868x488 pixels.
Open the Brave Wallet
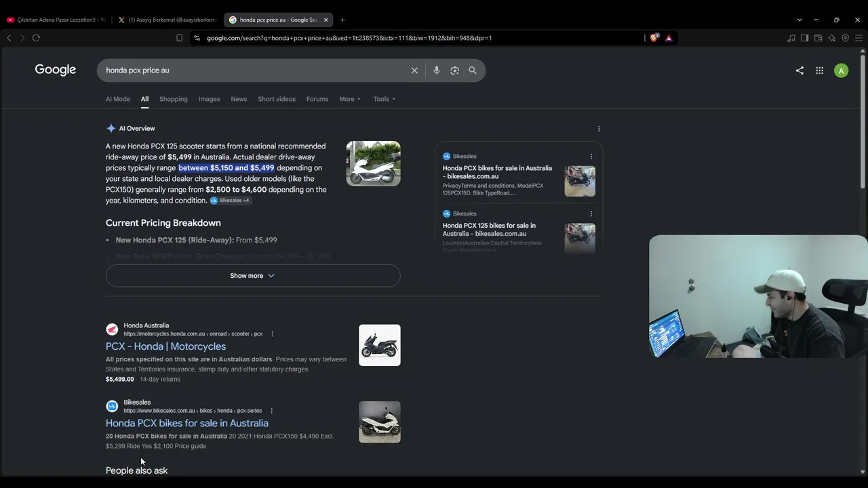coord(818,38)
